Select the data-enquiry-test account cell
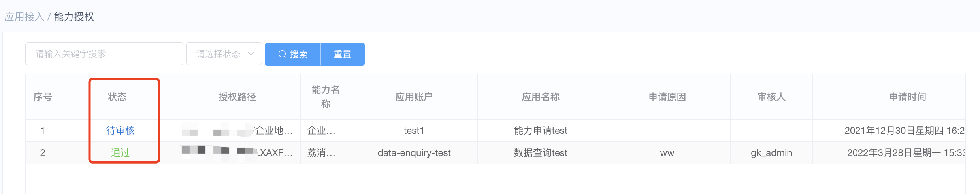 click(x=414, y=153)
